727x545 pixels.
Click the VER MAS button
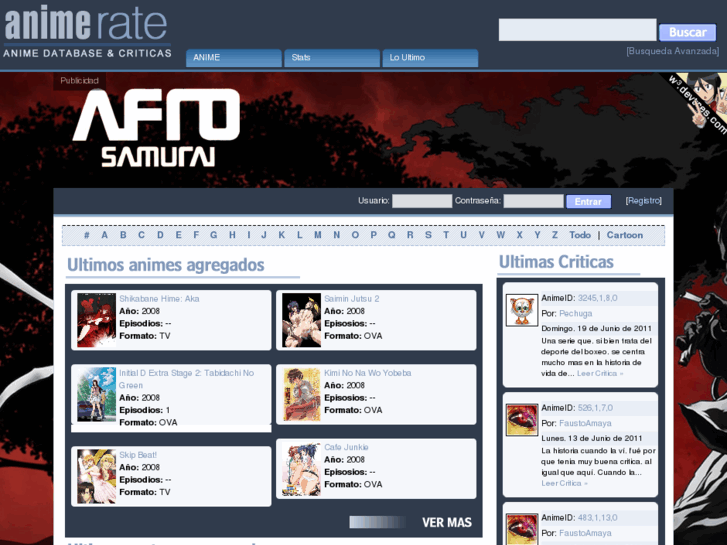point(446,523)
